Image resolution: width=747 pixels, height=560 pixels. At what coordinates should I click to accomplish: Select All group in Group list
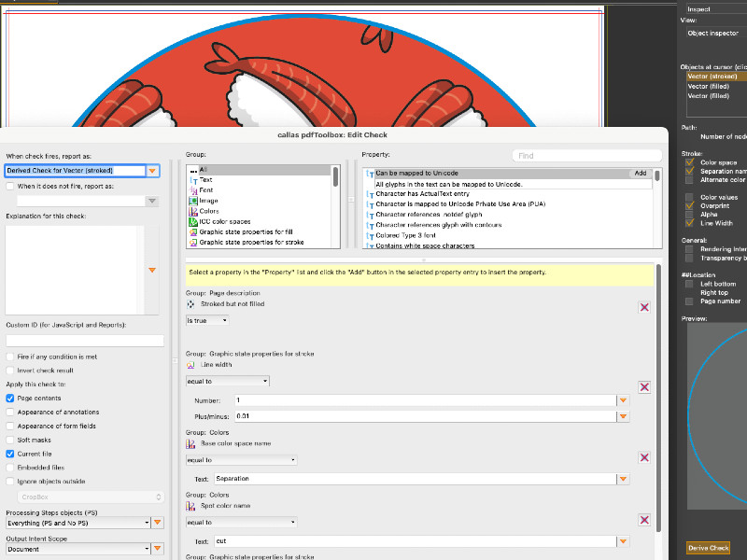tap(259, 170)
